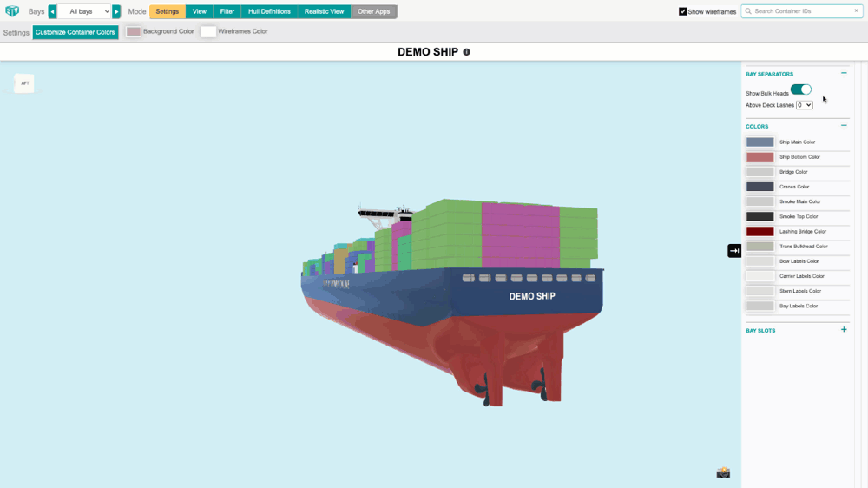Collapse side panel with arrow button
Screen dimensions: 868x488
(x=734, y=251)
